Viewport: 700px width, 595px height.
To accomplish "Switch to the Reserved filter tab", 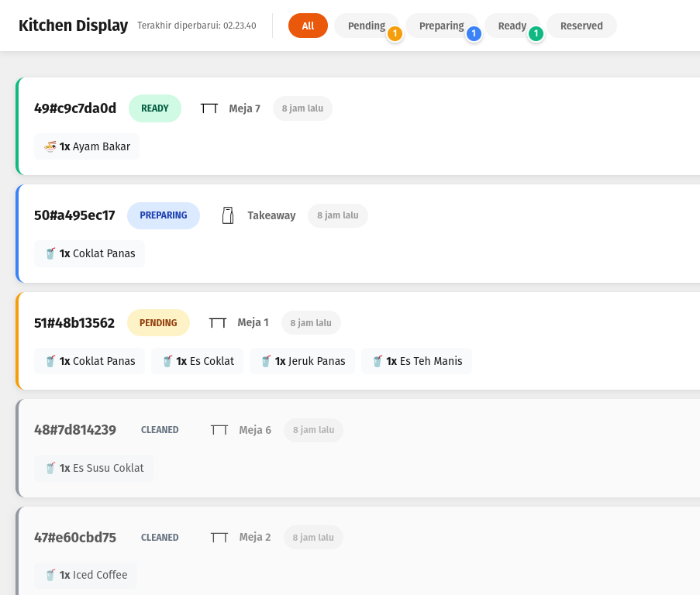I will 581,26.
